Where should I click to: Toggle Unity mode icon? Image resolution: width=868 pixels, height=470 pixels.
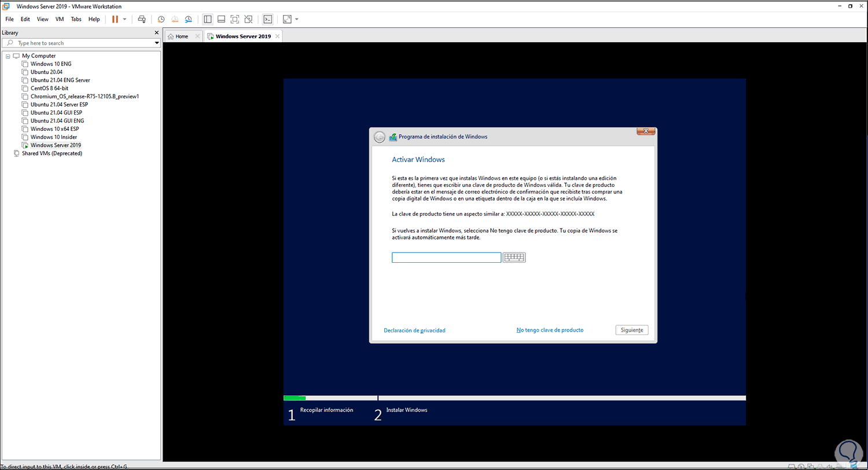pyautogui.click(x=248, y=19)
